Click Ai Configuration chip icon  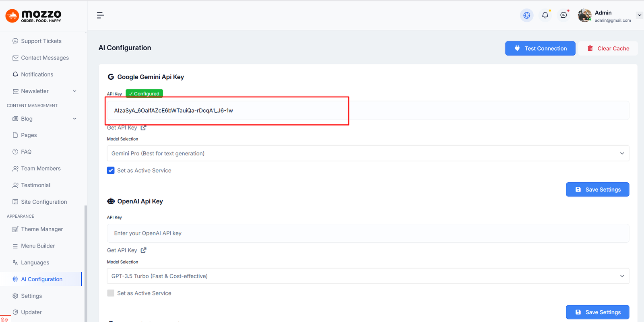point(15,279)
